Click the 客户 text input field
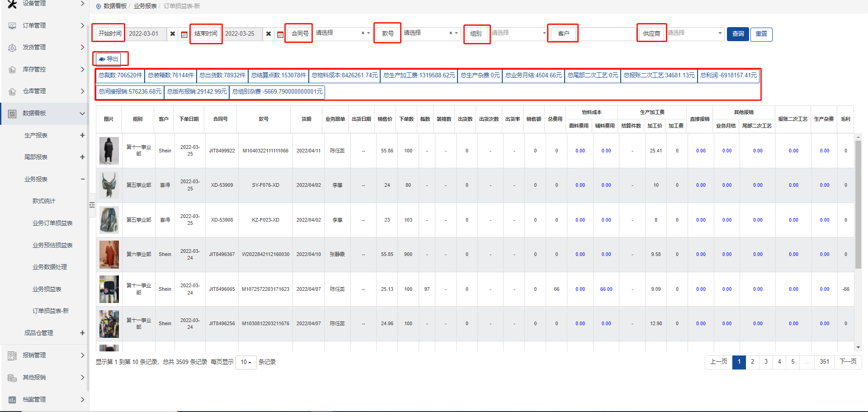The height and width of the screenshot is (412, 868). [x=607, y=34]
